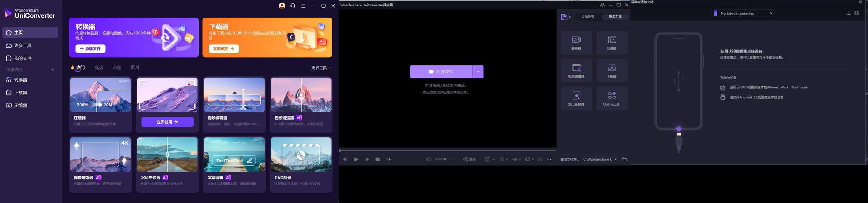Open the DVD刻录 tool card

tap(301, 165)
